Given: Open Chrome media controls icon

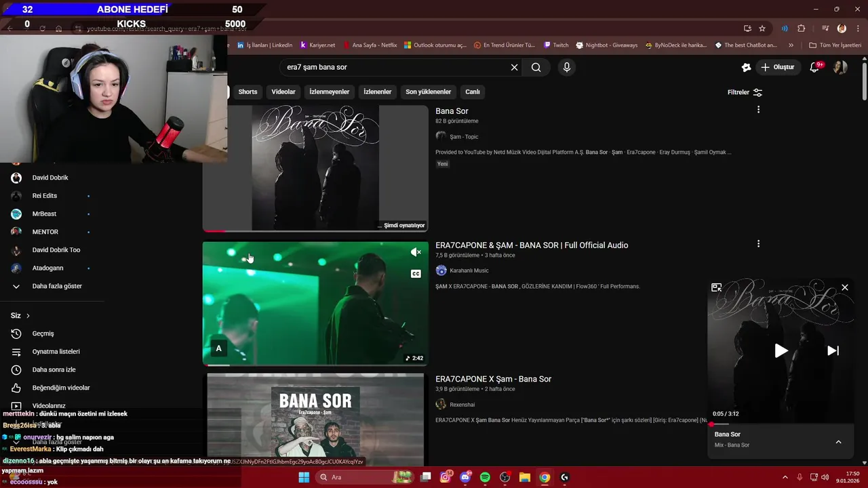Looking at the screenshot, I should click(825, 28).
